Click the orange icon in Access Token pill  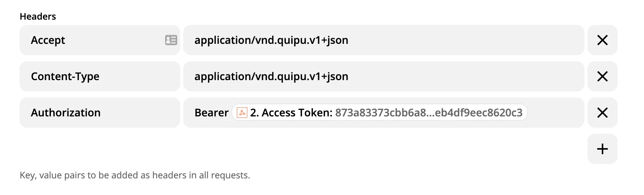click(242, 113)
